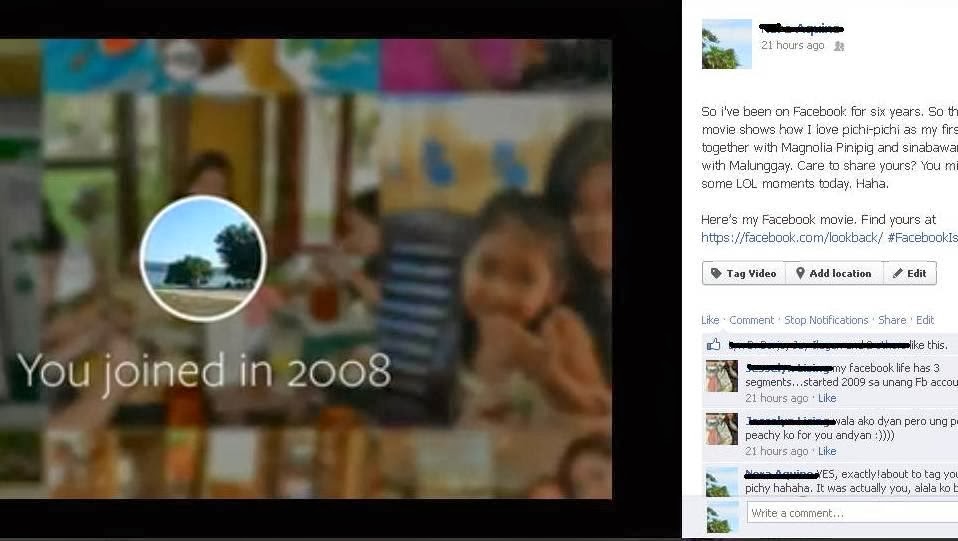Screen dimensions: 958x541
Task: Click Stop Notifications
Action: coord(826,320)
